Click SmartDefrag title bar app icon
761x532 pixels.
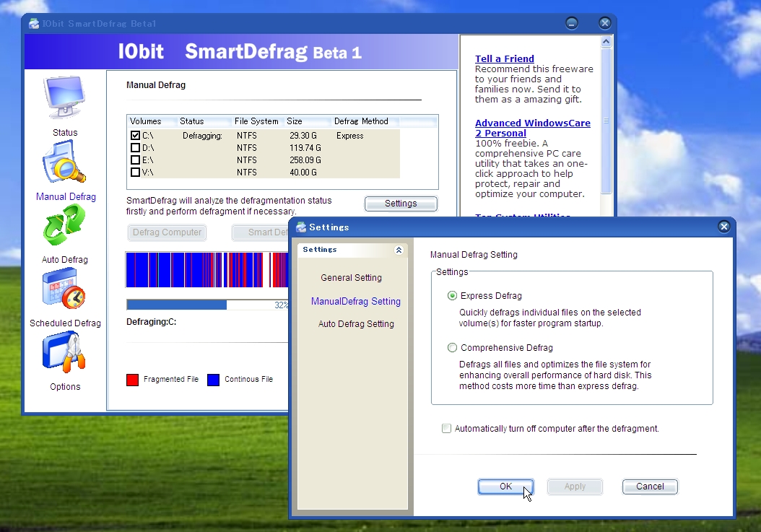[x=33, y=23]
